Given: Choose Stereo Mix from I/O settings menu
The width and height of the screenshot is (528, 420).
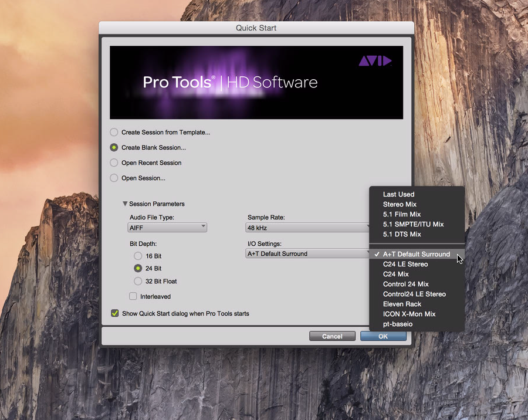Looking at the screenshot, I should click(400, 204).
